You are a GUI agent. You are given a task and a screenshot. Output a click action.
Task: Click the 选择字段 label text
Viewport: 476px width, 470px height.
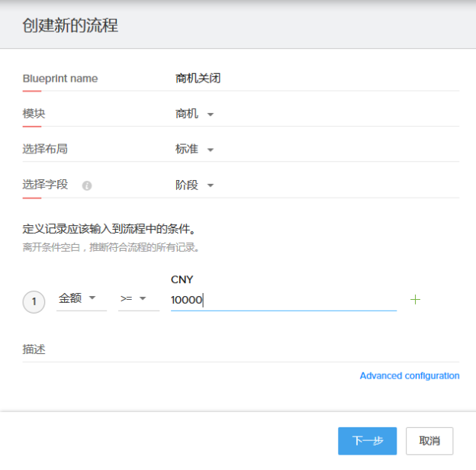point(45,185)
